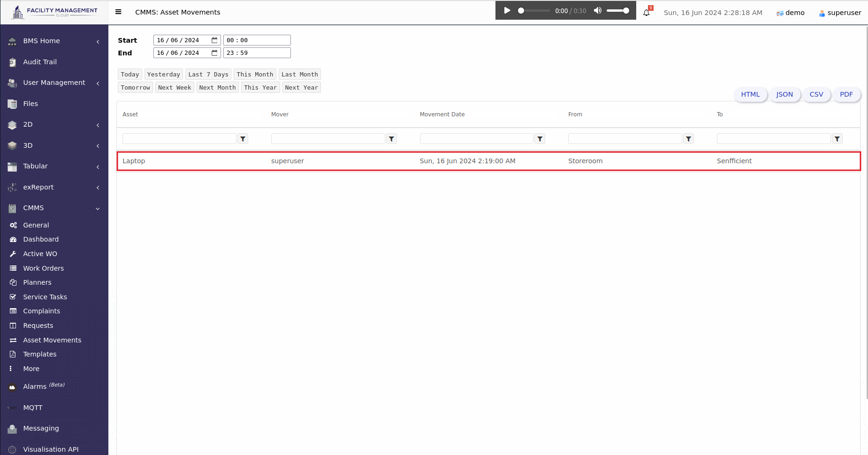Select the Last Month preset

[300, 74]
